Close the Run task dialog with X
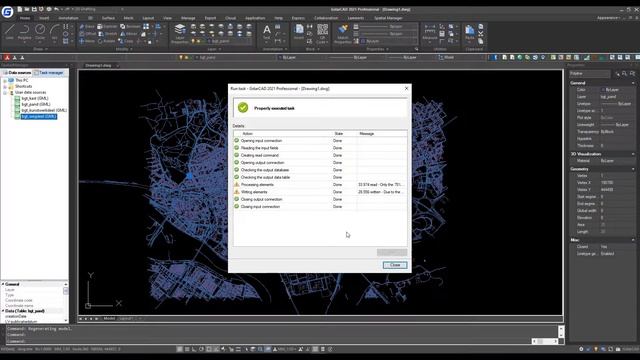The width and height of the screenshot is (640, 360). (x=406, y=88)
